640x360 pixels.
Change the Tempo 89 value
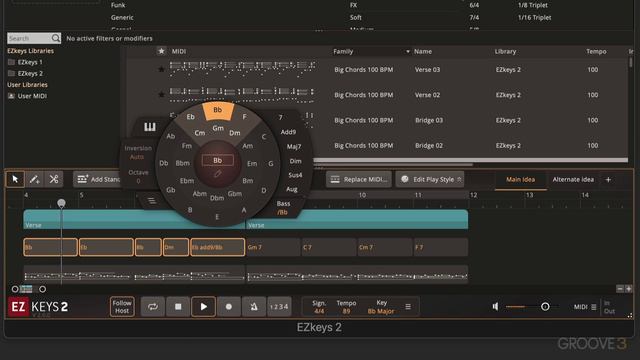pos(346,311)
